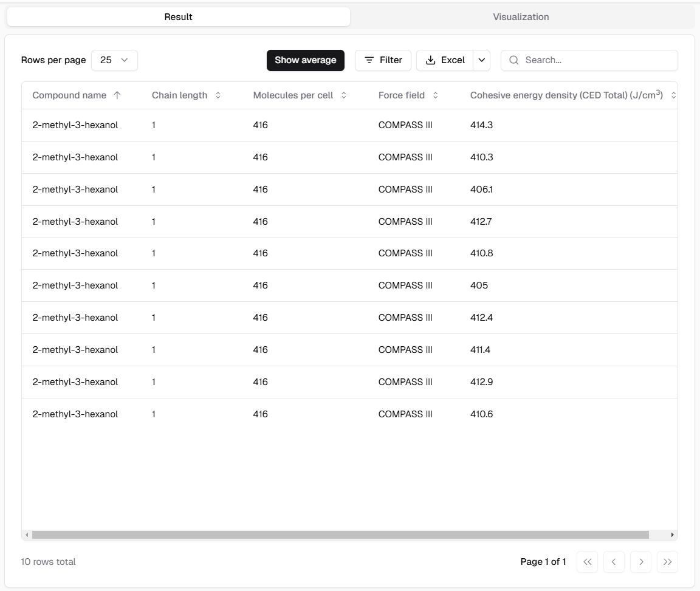Image resolution: width=700 pixels, height=591 pixels.
Task: Focus the Search input field
Action: click(595, 60)
